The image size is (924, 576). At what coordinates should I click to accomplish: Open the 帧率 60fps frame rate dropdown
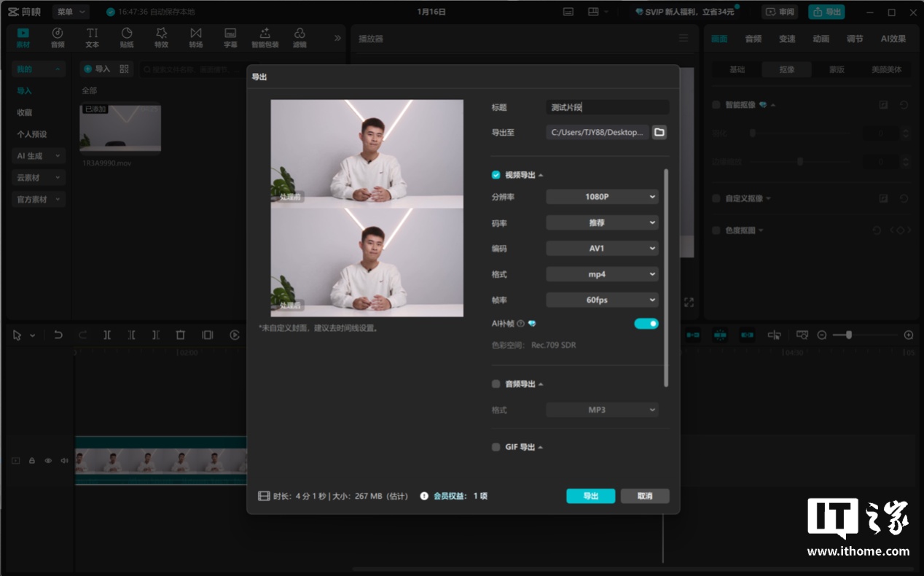[602, 300]
